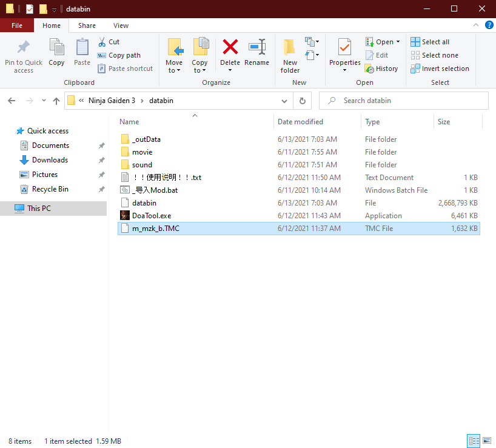496x448 pixels.
Task: Expand the address bar history dropdown
Action: [x=284, y=101]
